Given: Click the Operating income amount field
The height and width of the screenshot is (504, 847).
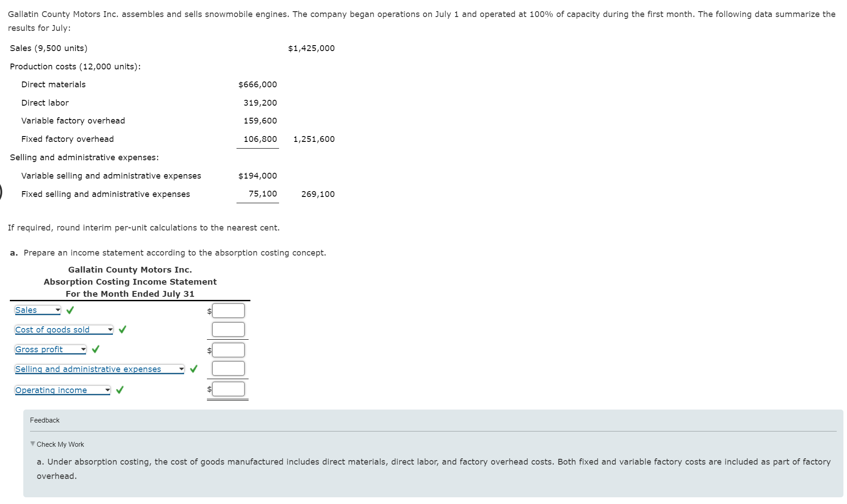Looking at the screenshot, I should tap(228, 389).
